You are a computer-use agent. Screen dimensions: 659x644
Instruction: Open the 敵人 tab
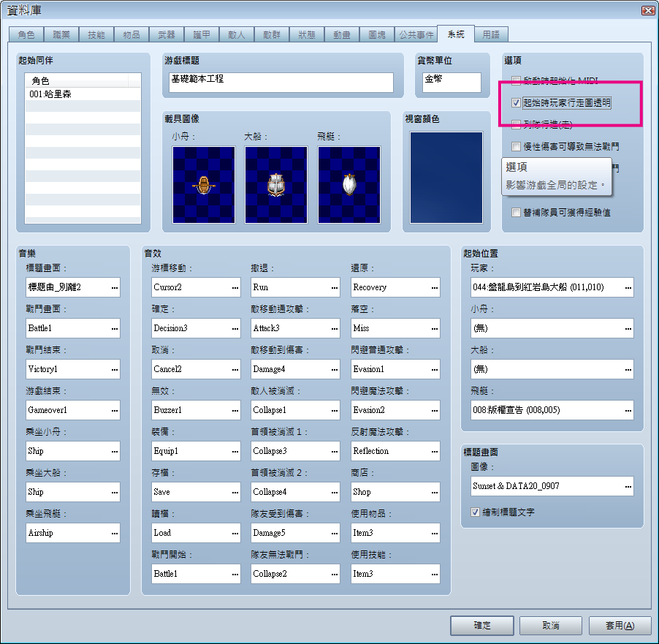pyautogui.click(x=237, y=34)
